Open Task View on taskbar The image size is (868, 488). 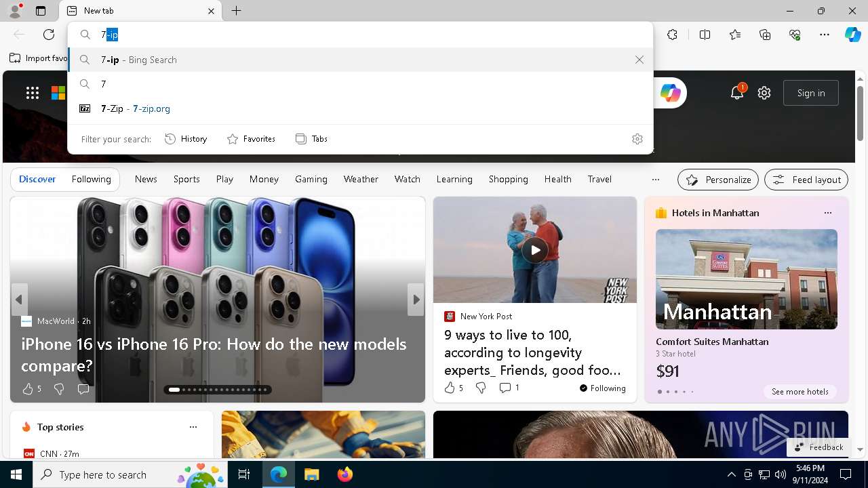[244, 474]
